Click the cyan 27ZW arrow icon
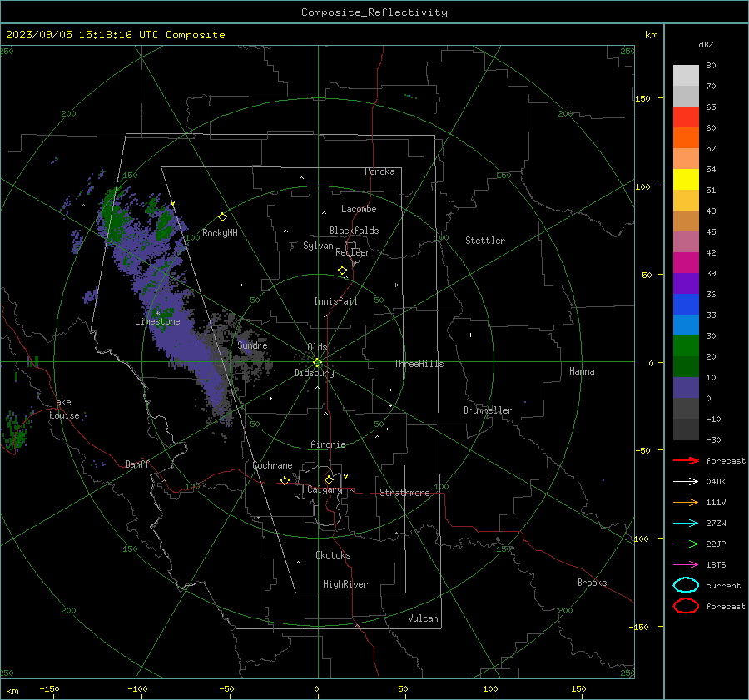Image resolution: width=749 pixels, height=700 pixels. pyautogui.click(x=686, y=524)
